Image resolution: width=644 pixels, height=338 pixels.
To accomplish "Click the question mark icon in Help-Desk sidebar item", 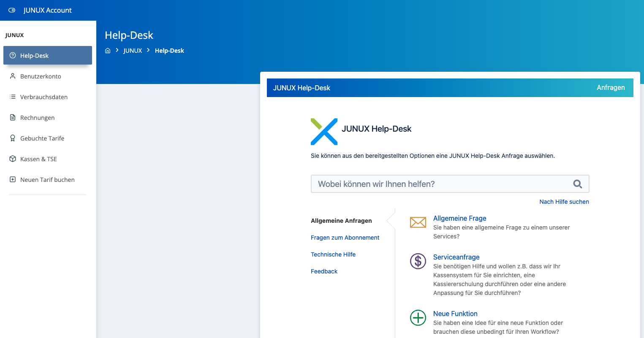I will [13, 55].
